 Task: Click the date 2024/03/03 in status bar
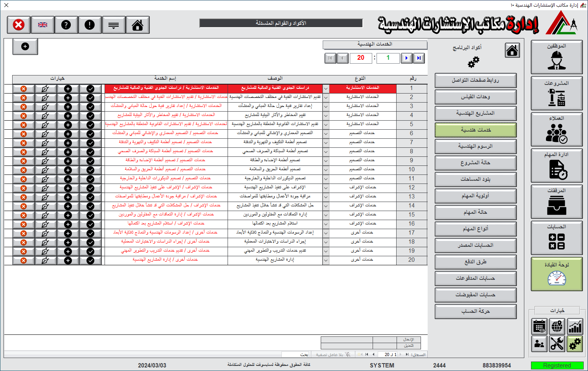point(152,365)
